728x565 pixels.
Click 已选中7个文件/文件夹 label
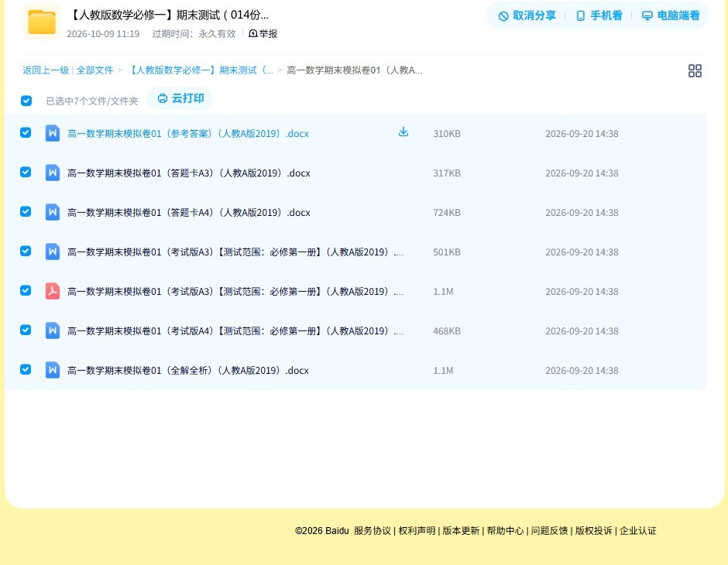click(92, 101)
